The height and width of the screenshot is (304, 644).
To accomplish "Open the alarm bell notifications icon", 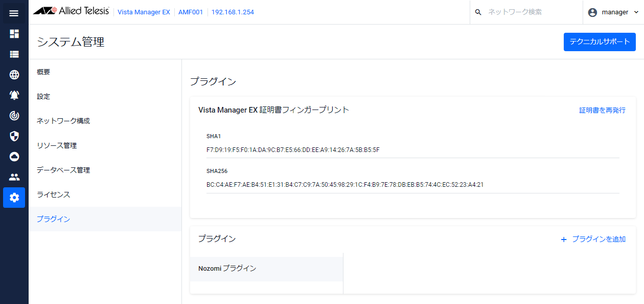I will pyautogui.click(x=14, y=95).
